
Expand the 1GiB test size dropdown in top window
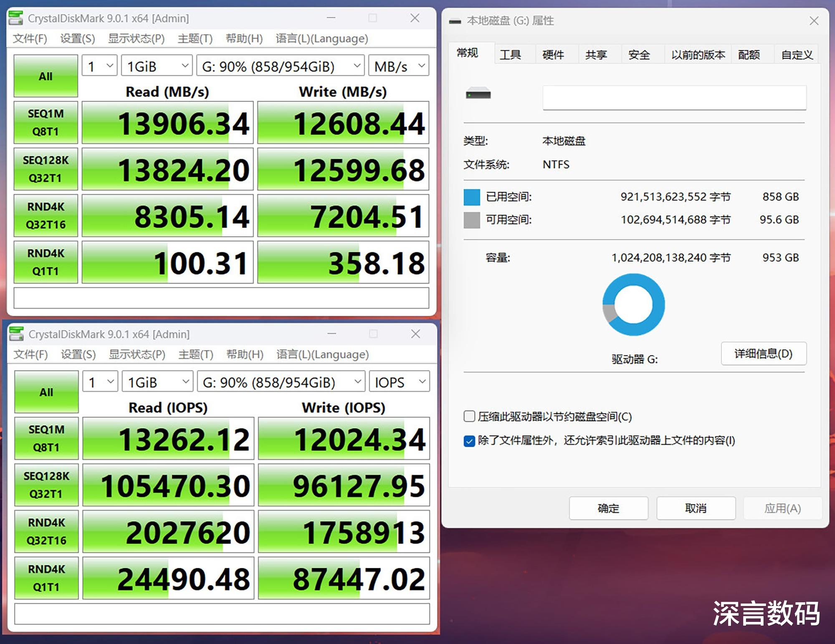tap(157, 66)
